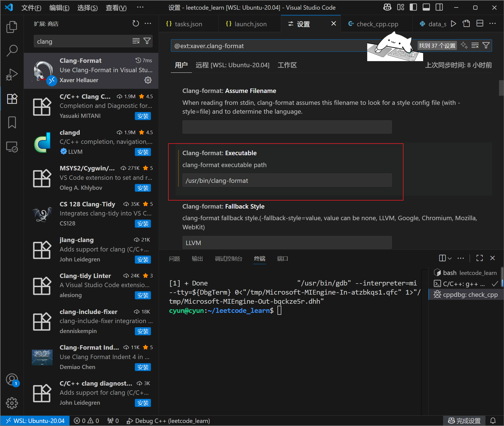Viewport: 504px width, 426px height.
Task: Edit the Fallback Style field LLVM
Action: pos(287,243)
